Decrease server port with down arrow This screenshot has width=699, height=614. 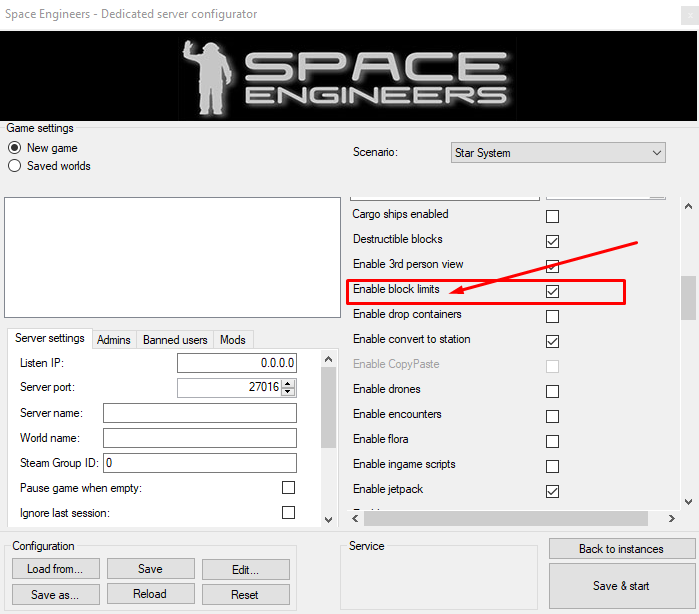pyautogui.click(x=289, y=392)
